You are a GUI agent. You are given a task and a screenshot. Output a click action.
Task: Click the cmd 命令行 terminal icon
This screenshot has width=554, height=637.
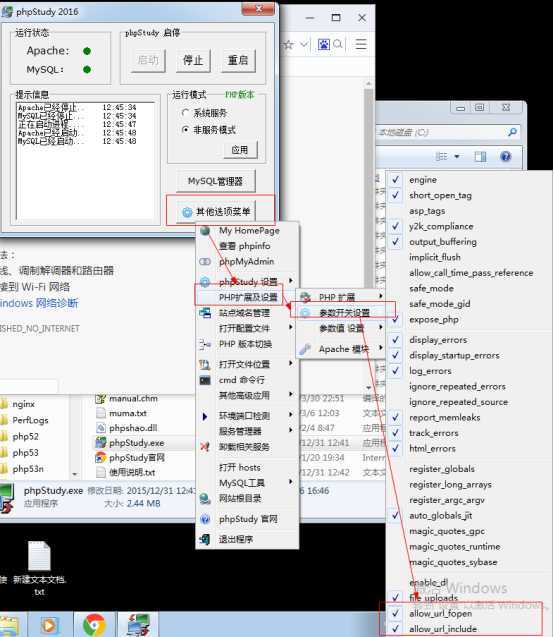point(205,380)
